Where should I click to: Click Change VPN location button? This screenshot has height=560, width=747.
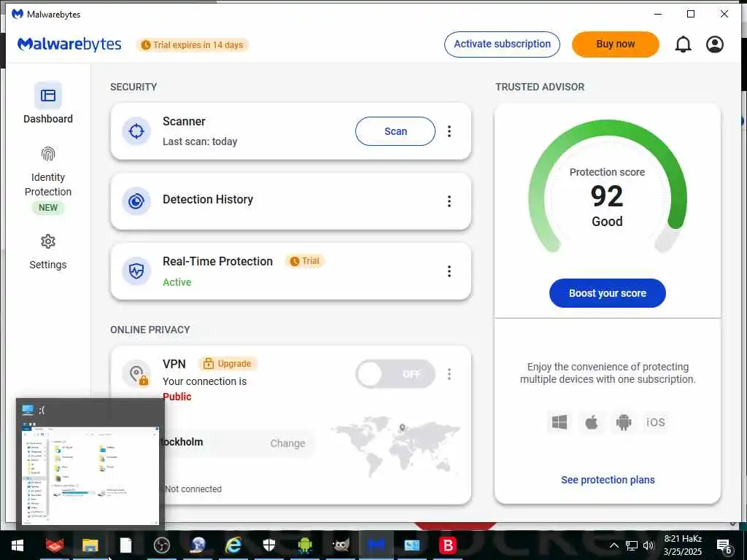[x=287, y=443]
